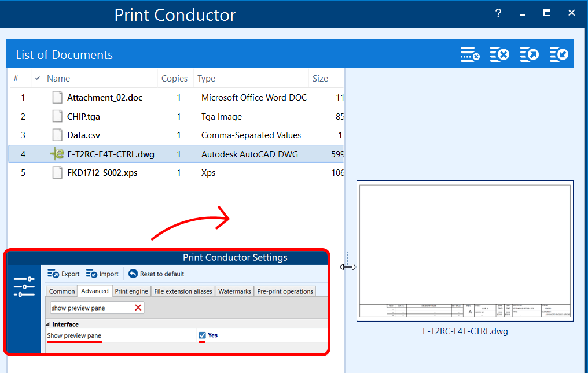
Task: Collapse the Interface settings group
Action: 48,324
